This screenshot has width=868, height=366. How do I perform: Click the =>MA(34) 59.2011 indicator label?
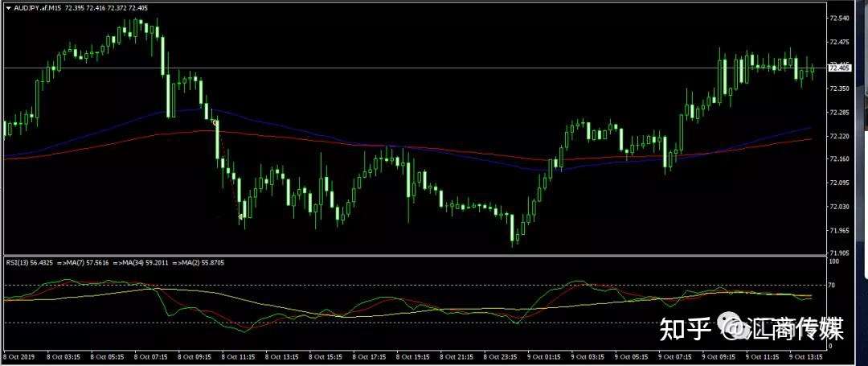click(141, 262)
